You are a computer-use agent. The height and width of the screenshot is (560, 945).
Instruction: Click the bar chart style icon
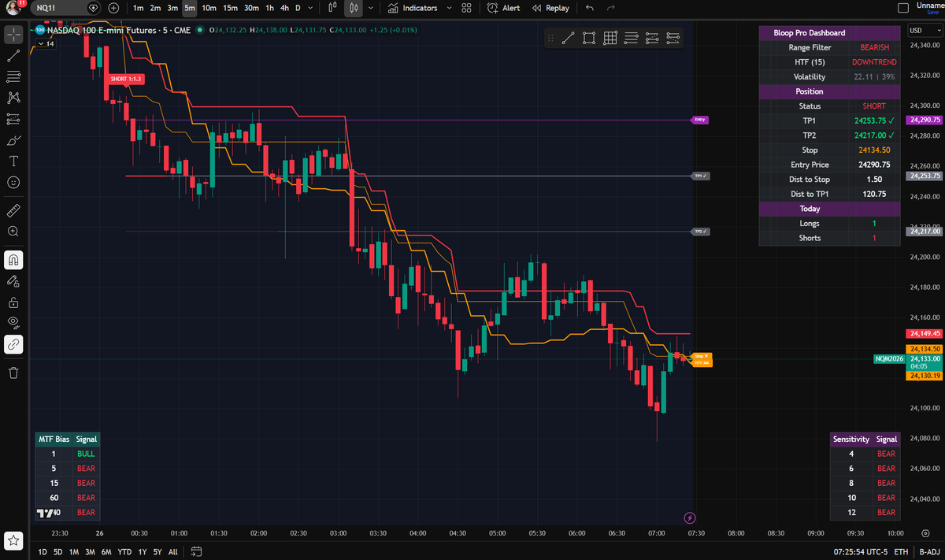tap(333, 8)
